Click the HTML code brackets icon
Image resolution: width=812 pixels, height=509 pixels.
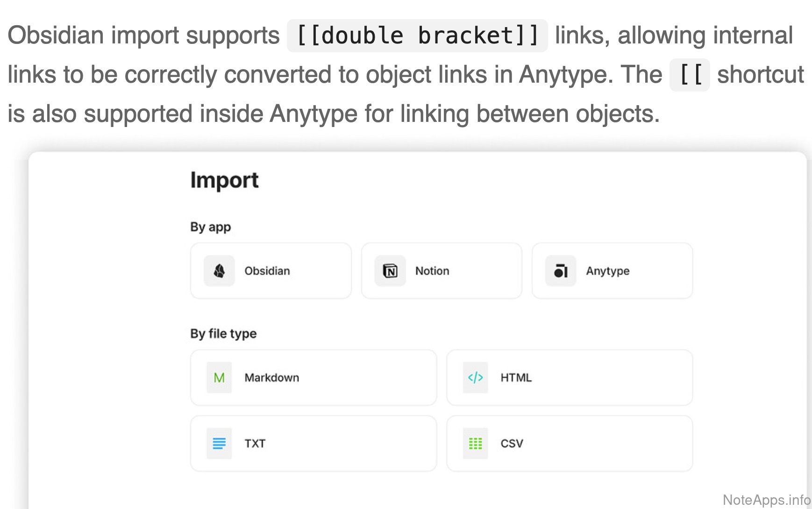475,378
